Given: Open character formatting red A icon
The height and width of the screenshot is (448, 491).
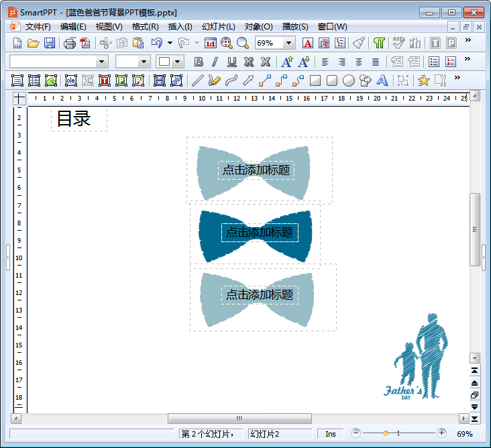Looking at the screenshot, I should tap(308, 43).
